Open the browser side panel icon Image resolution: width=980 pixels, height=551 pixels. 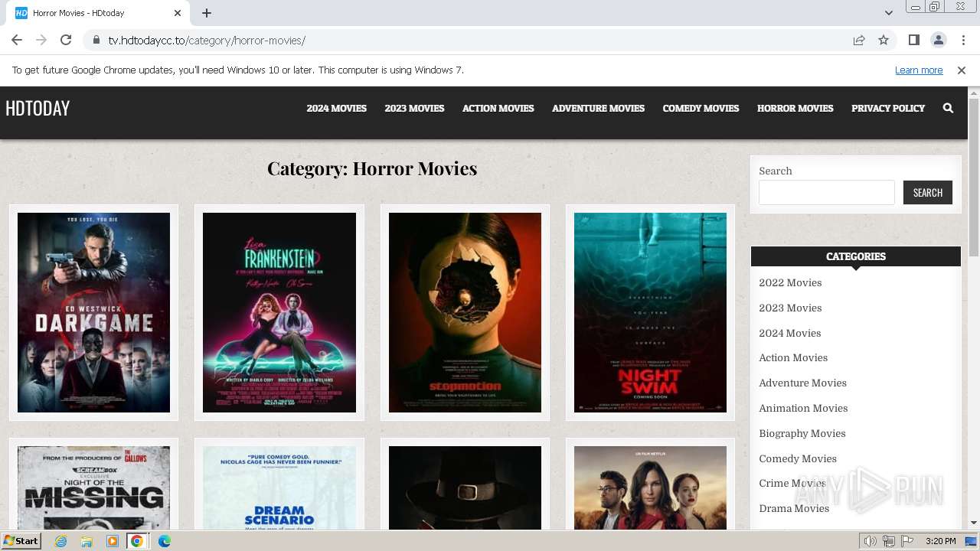(913, 40)
